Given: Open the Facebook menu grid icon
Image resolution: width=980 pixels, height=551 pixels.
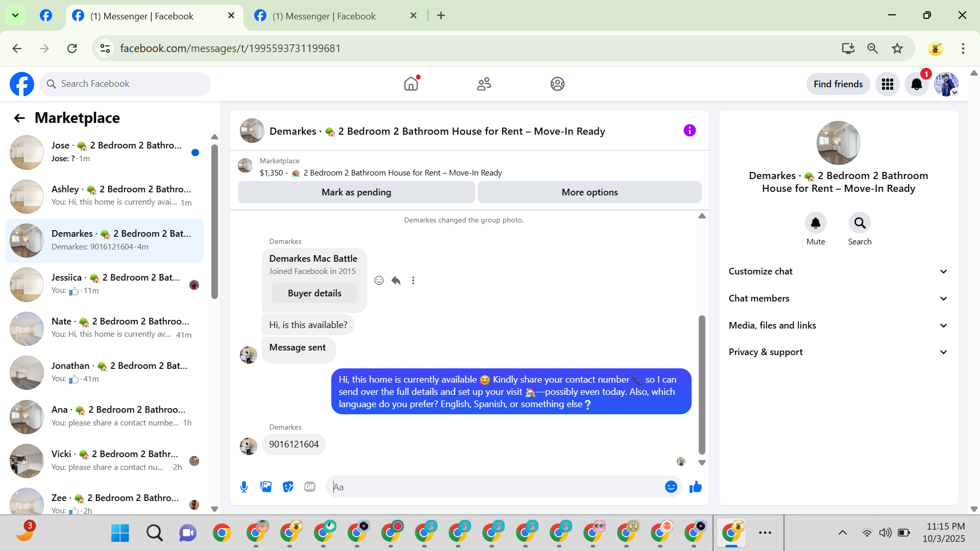Looking at the screenshot, I should (x=888, y=84).
